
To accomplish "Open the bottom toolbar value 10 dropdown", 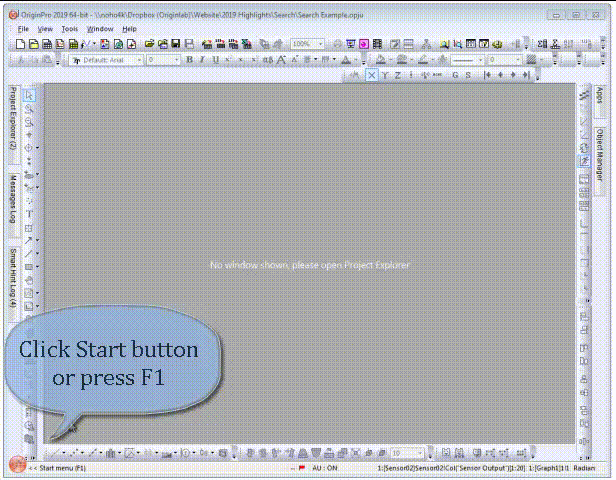I will (420, 453).
